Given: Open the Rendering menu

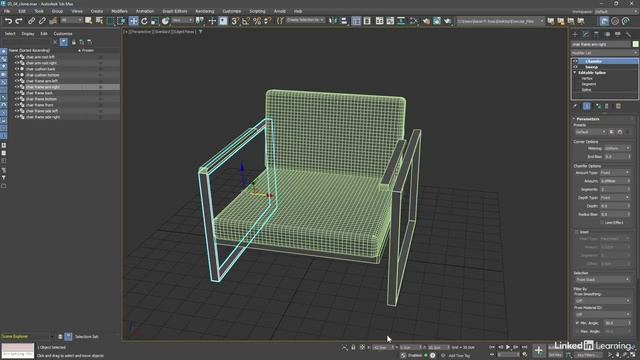Looking at the screenshot, I should click(x=204, y=11).
